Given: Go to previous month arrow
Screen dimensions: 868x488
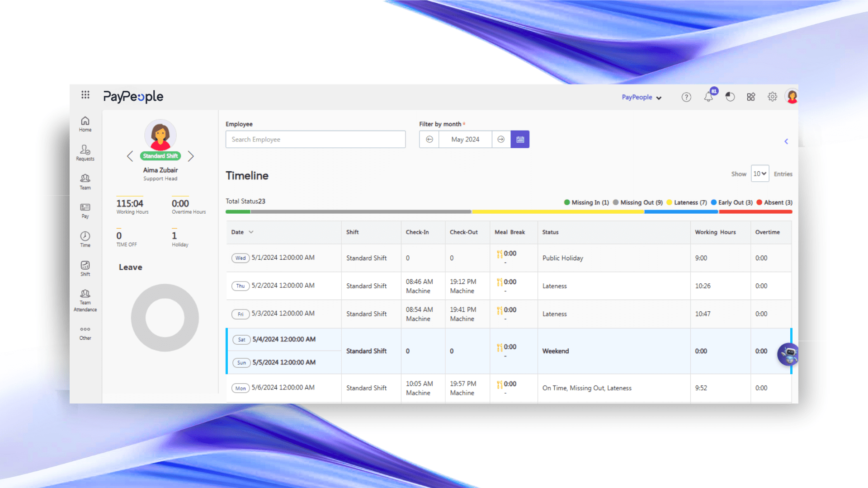Looking at the screenshot, I should [x=429, y=140].
